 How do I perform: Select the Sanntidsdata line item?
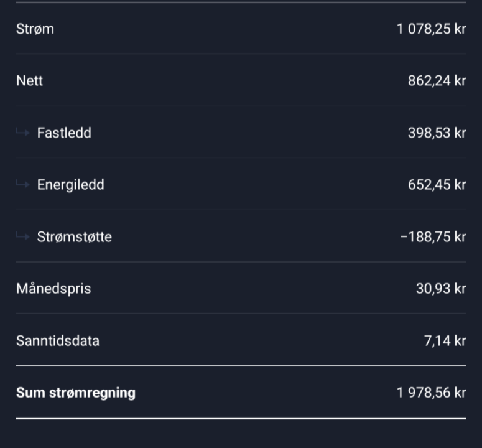[x=58, y=341]
